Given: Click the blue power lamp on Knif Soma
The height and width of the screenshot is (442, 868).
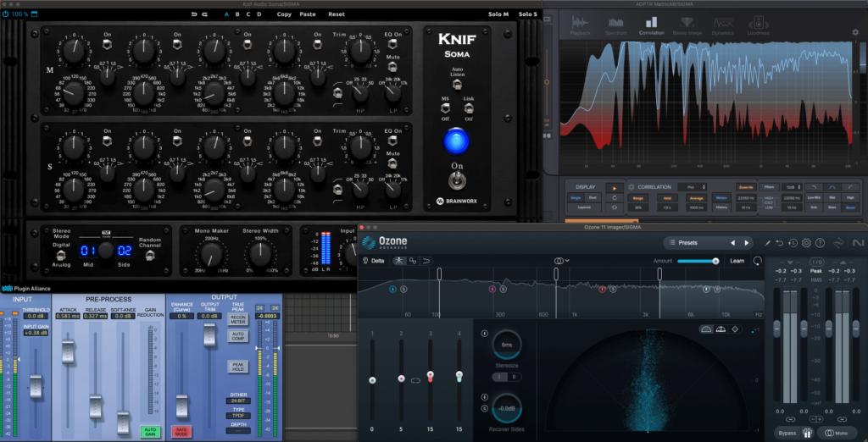Looking at the screenshot, I should click(x=456, y=141).
